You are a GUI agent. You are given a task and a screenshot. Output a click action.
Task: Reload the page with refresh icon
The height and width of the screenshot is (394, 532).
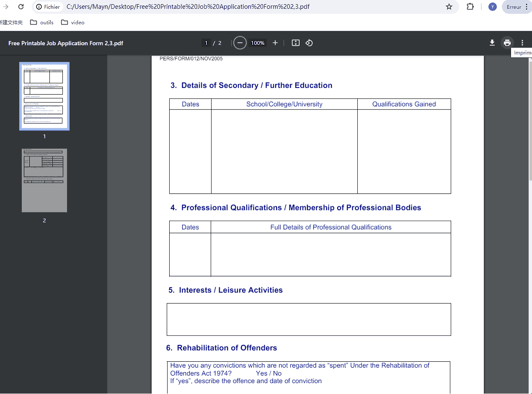pos(21,7)
